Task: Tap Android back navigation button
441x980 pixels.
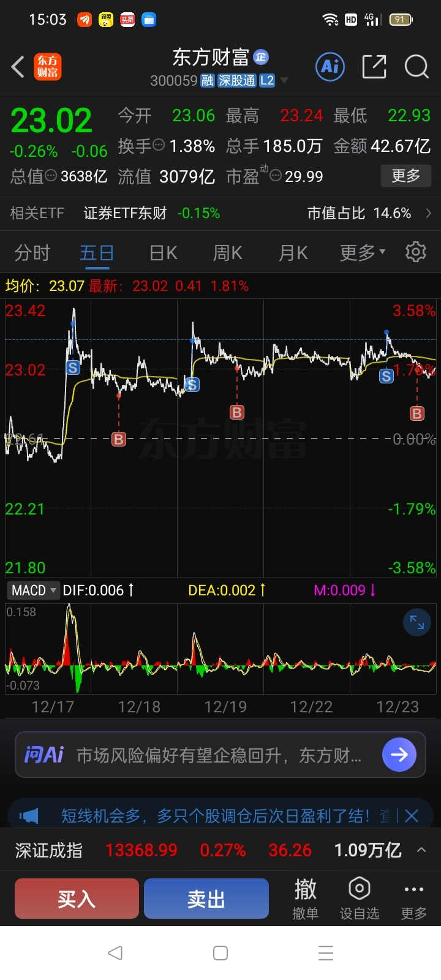Action: [115, 952]
